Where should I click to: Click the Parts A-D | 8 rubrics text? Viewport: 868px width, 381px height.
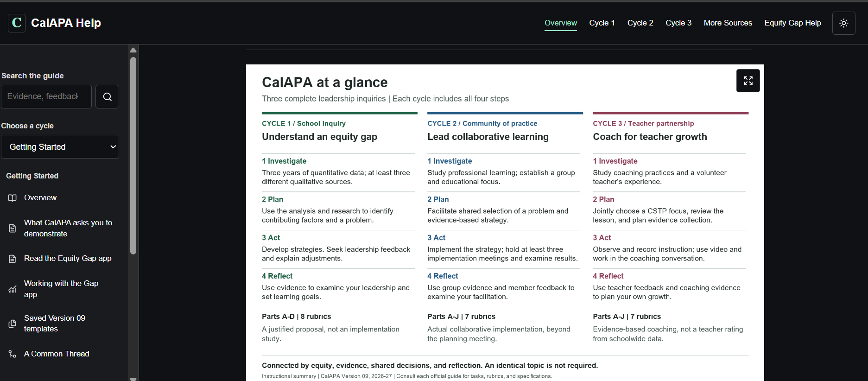[296, 316]
